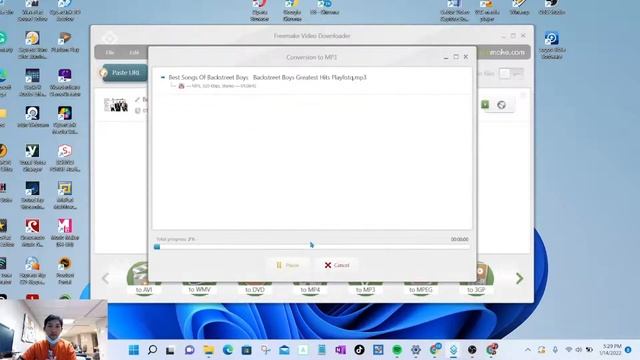Viewport: 640px width, 360px height.
Task: Click the audio format details icon under the file
Action: (x=181, y=86)
